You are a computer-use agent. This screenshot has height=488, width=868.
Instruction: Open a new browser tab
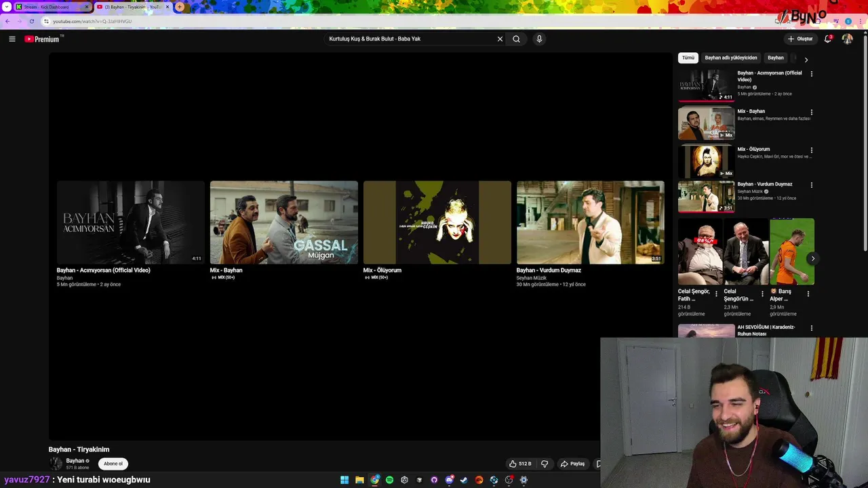(x=180, y=7)
